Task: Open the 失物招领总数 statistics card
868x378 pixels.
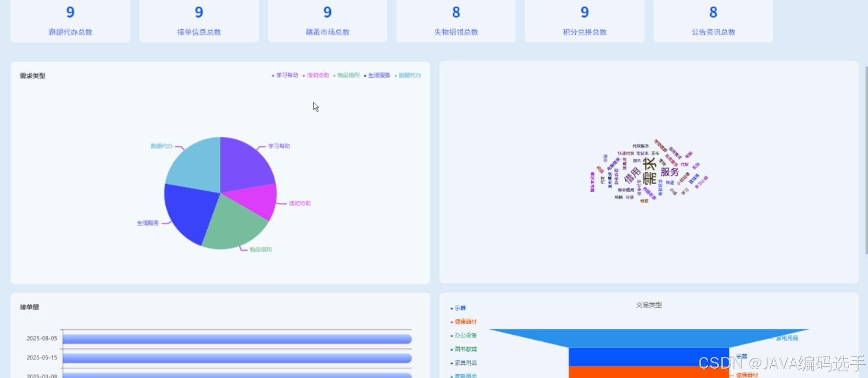Action: pyautogui.click(x=456, y=21)
